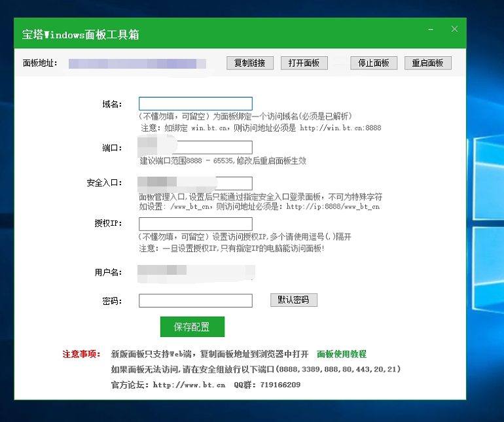Click the note 新版面板只支持Web端
The height and width of the screenshot is (422, 504).
(209, 354)
